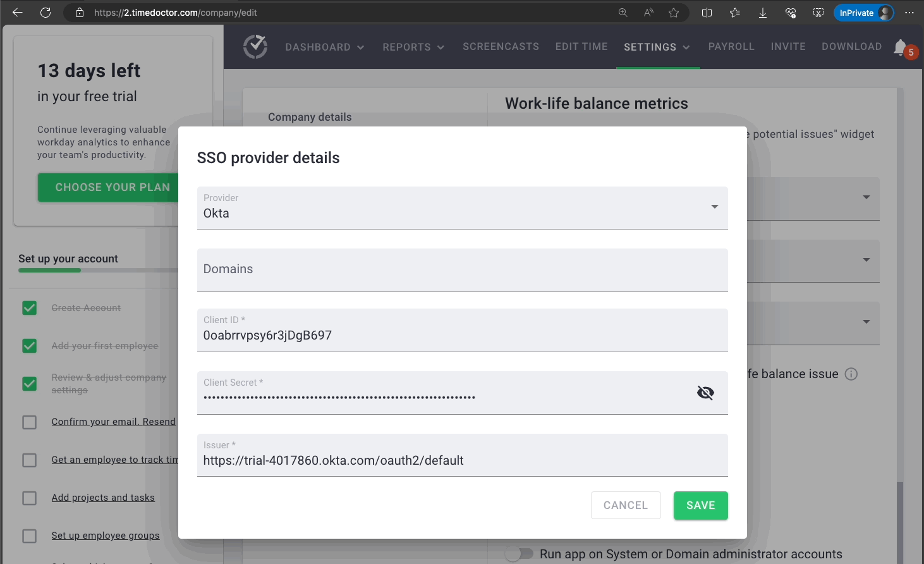Image resolution: width=924 pixels, height=564 pixels.
Task: Toggle Run app on System administrator accounts
Action: coord(520,554)
